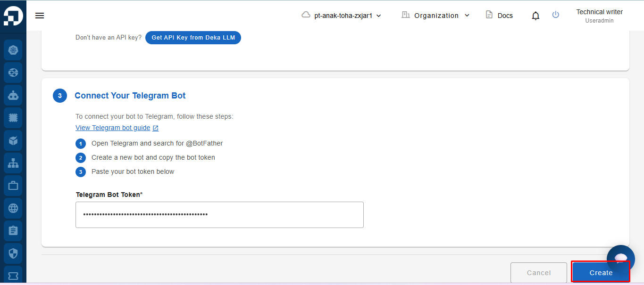
Task: Open the network hierarchy sidebar icon
Action: tap(13, 163)
